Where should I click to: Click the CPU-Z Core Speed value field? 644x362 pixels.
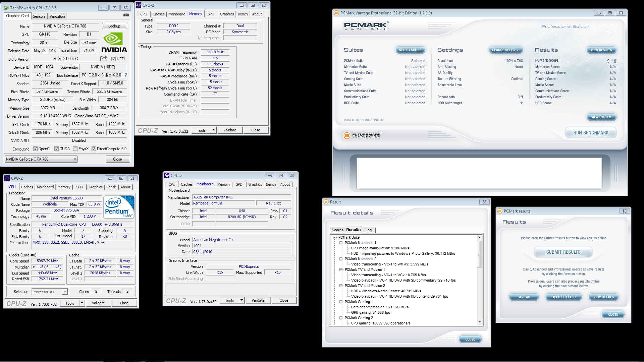tap(47, 261)
